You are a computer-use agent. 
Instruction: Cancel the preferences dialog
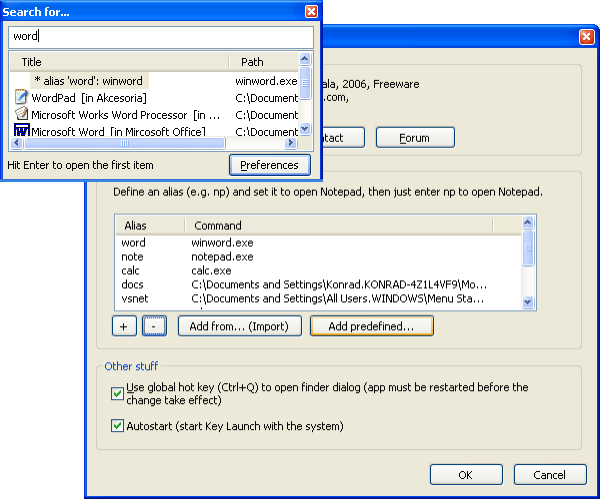pos(550,475)
